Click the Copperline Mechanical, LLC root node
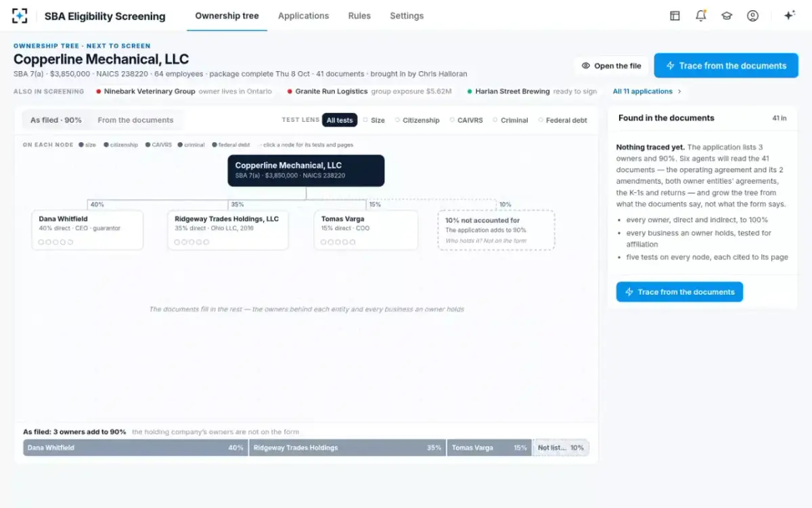The image size is (812, 508). 306,171
